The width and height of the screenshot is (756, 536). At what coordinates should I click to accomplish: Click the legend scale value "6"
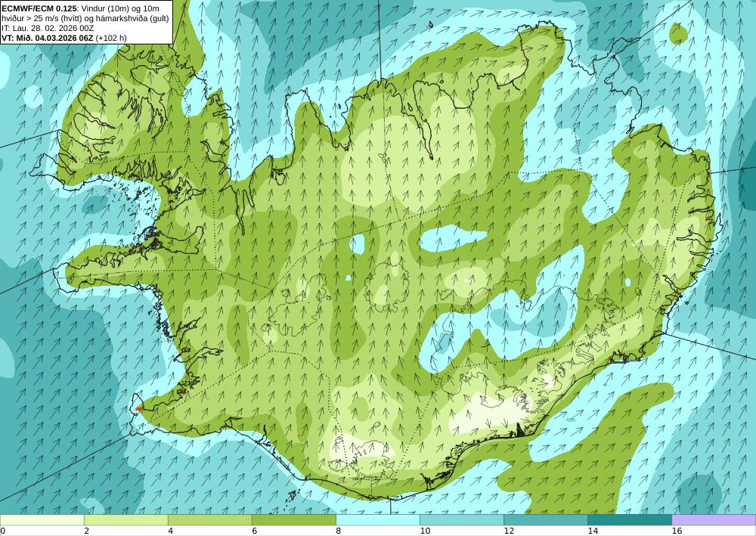tap(255, 531)
